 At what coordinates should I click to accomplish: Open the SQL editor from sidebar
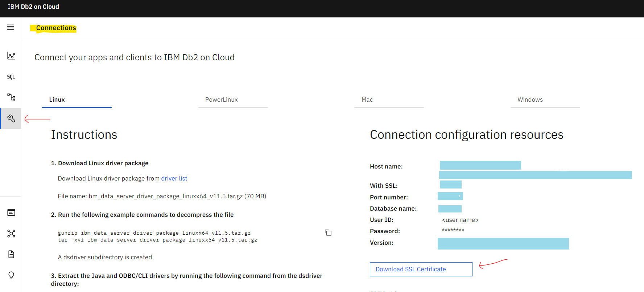click(x=11, y=77)
